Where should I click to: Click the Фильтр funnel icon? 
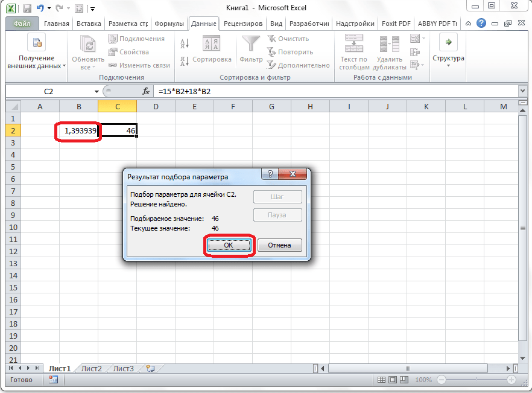coord(250,43)
